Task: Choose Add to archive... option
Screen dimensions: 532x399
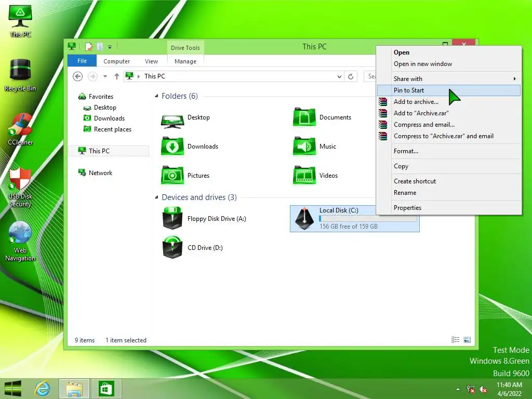Action: (x=448, y=102)
